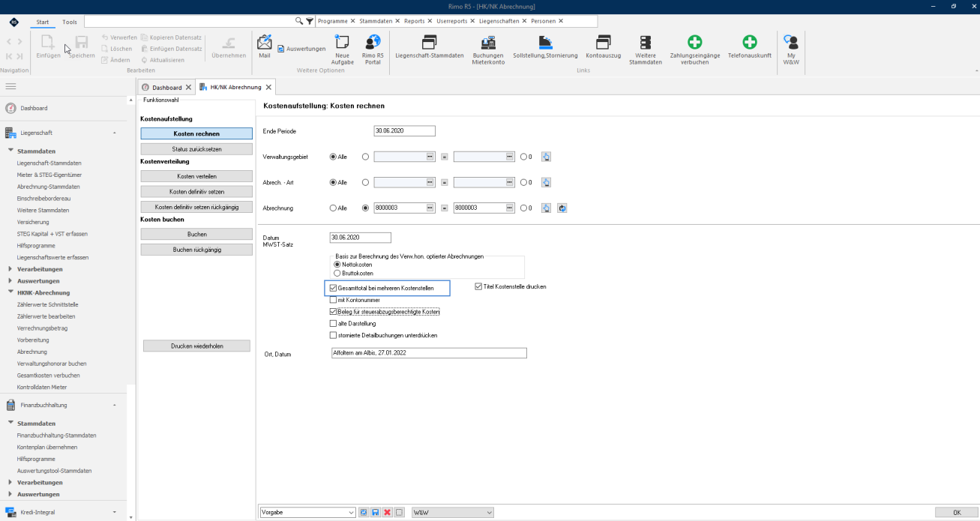
Task: Check the alte Darstellung checkbox
Action: (x=334, y=323)
